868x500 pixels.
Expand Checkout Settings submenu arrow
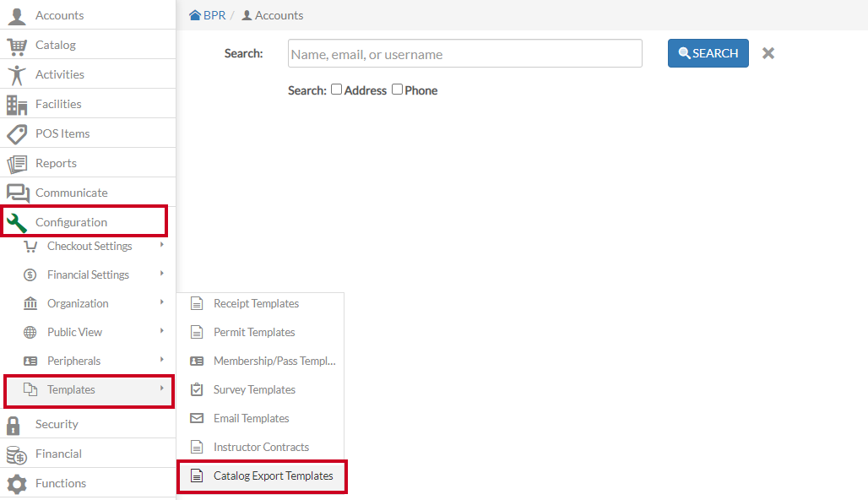tap(161, 245)
